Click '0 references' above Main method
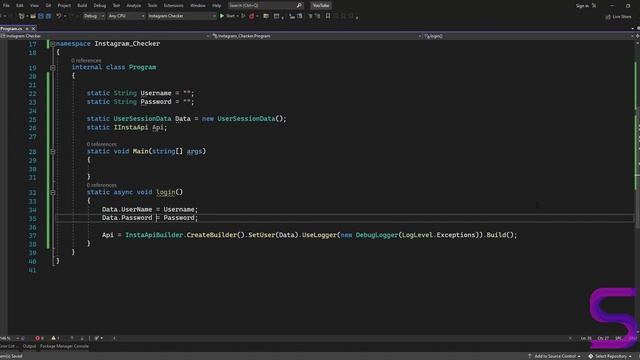 (x=102, y=144)
